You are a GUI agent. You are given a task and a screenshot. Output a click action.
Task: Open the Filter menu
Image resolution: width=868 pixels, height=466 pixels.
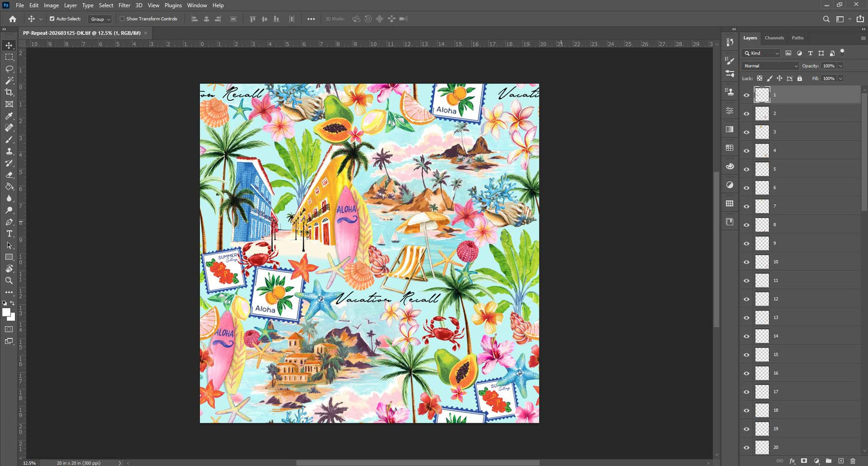[x=124, y=5]
